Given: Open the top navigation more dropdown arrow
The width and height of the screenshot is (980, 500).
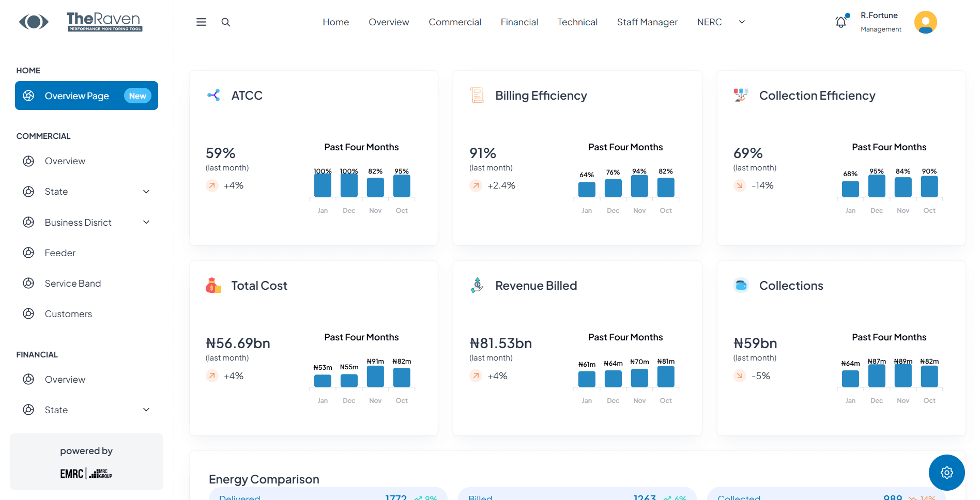Looking at the screenshot, I should [742, 22].
